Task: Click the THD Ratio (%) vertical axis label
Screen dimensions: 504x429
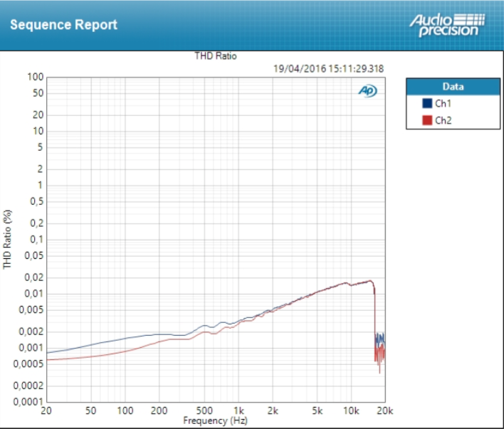Action: (8, 239)
